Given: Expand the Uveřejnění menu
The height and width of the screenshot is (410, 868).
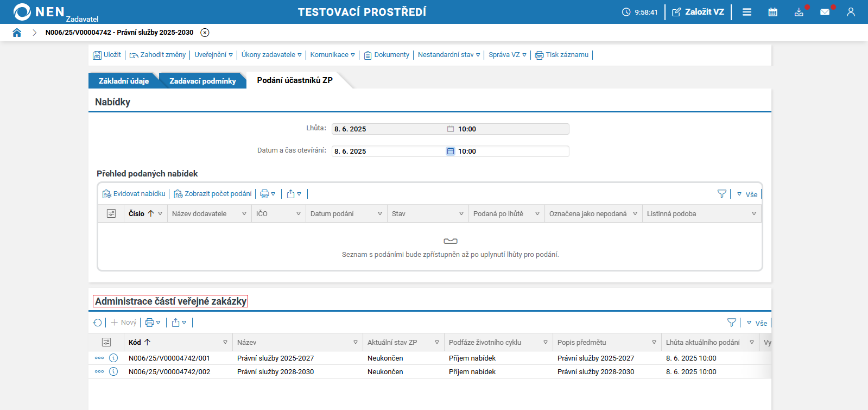Looking at the screenshot, I should pyautogui.click(x=213, y=55).
